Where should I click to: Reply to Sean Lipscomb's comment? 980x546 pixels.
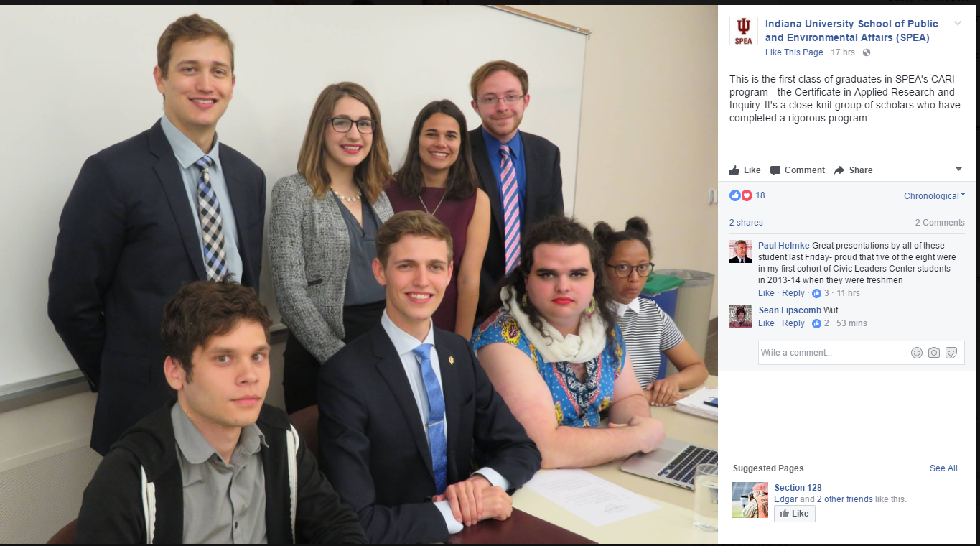[793, 323]
